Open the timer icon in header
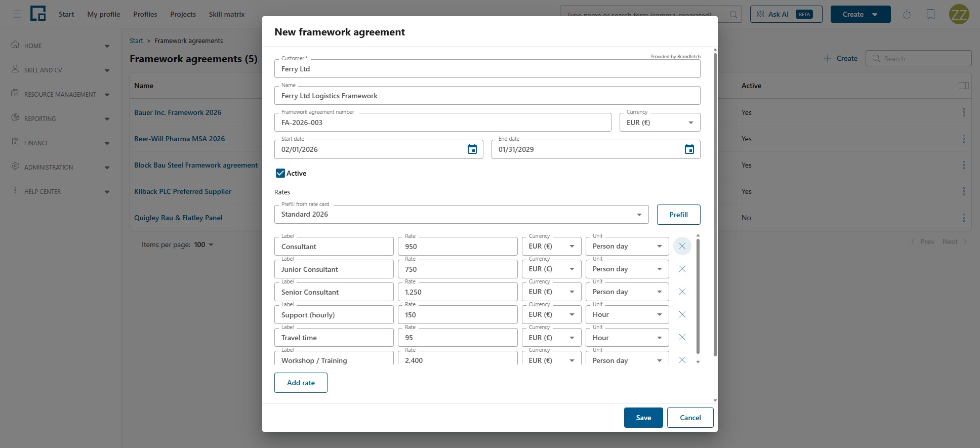The width and height of the screenshot is (980, 448). pos(907,14)
